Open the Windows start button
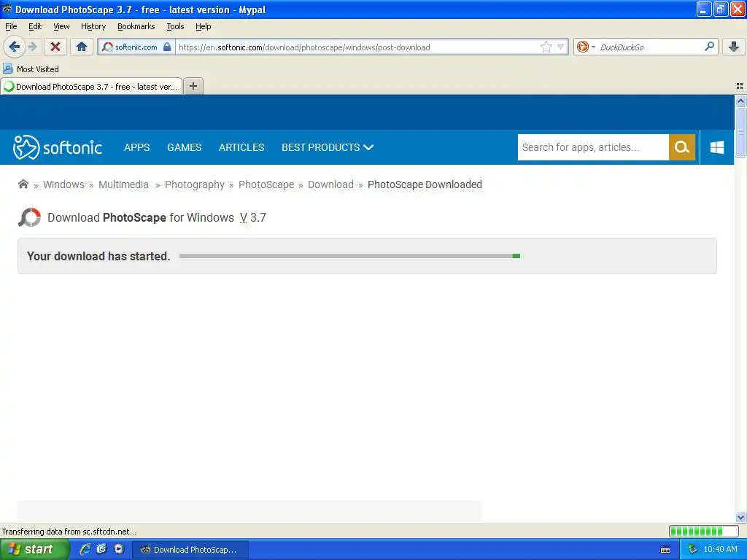The height and width of the screenshot is (560, 747). pos(34,550)
